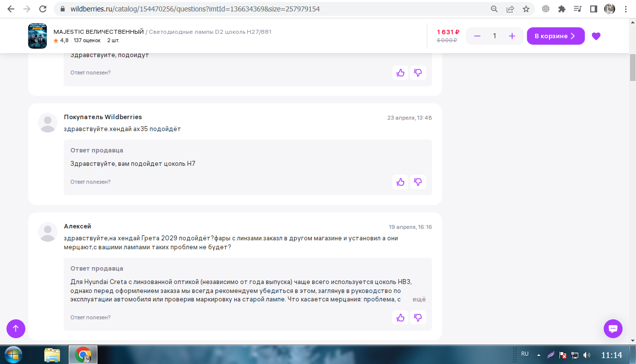
Task: Dislike the Hyundai Creta seller answer
Action: (x=418, y=317)
